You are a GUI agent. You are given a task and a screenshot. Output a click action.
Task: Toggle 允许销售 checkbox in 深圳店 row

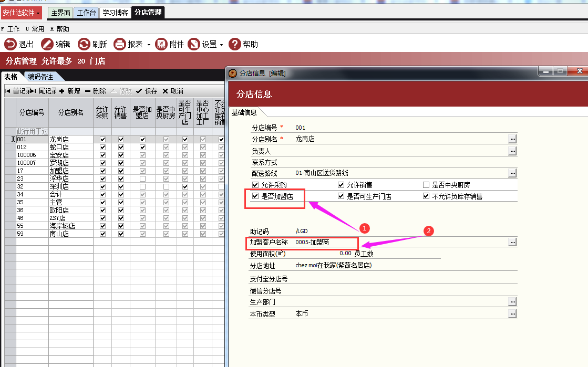pos(121,186)
